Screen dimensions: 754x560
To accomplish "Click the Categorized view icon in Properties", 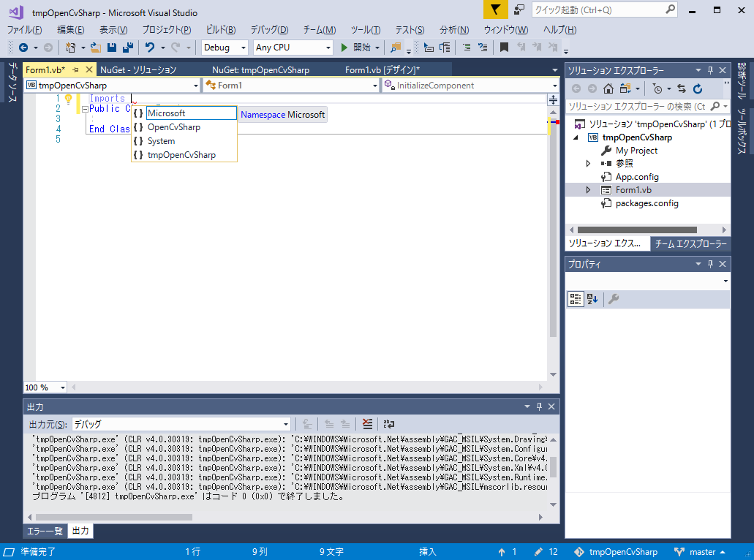I will [x=576, y=299].
